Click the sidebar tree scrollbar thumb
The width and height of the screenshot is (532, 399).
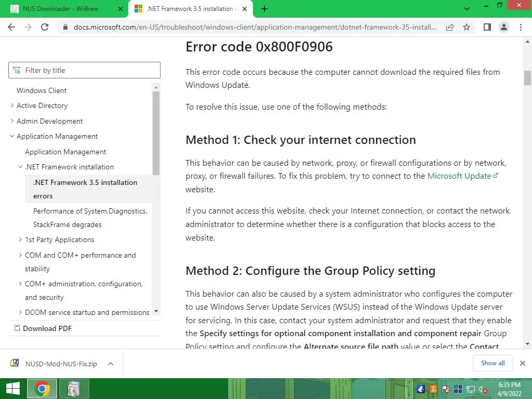[x=156, y=134]
